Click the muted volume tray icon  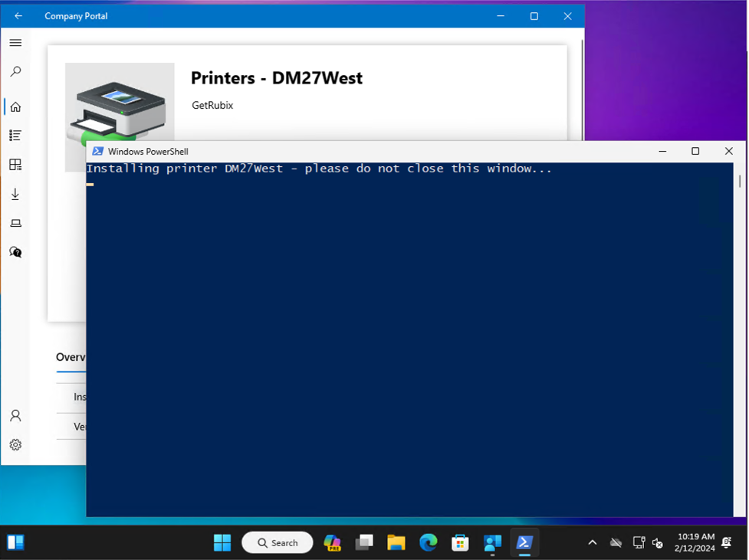(x=658, y=543)
